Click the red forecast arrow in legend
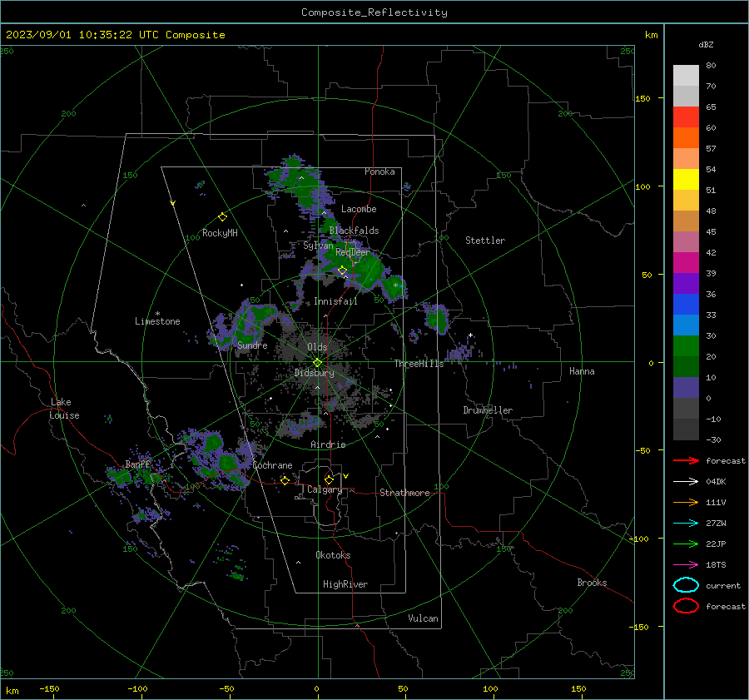Viewport: 749px width, 700px height. pyautogui.click(x=686, y=460)
